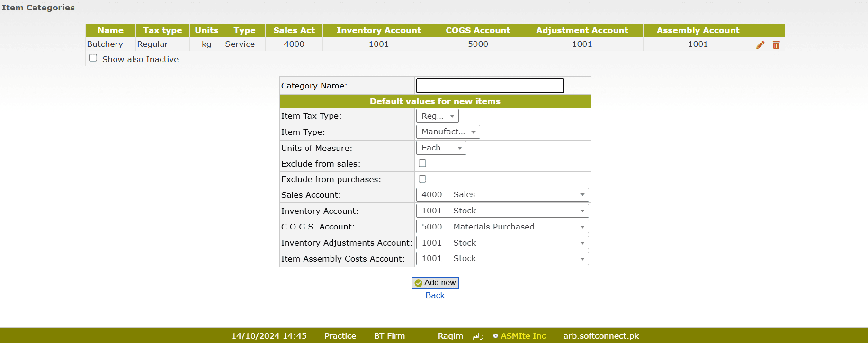
Task: Follow the Back link
Action: tap(435, 295)
